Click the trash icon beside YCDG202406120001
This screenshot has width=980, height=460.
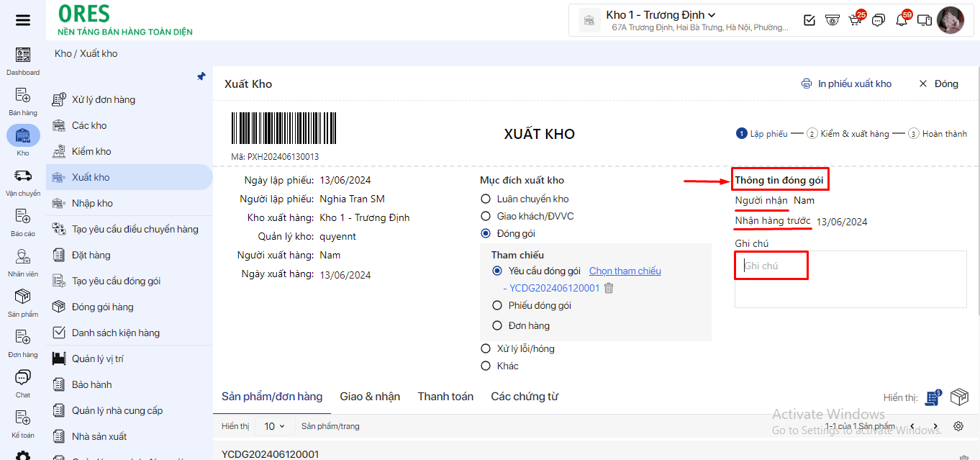609,288
